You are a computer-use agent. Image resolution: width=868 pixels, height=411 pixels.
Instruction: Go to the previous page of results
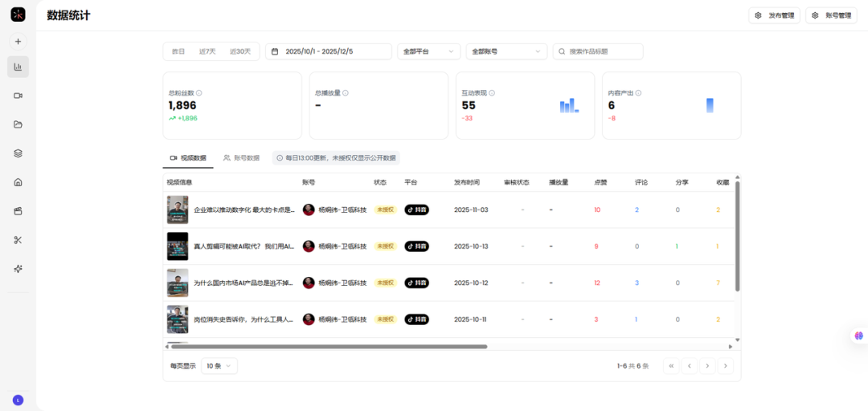pos(690,365)
